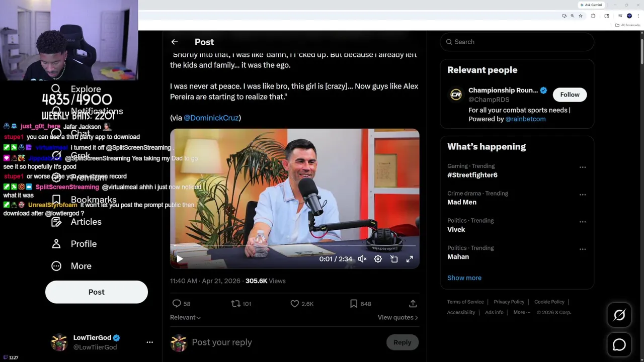Open Cookie Policy footer link
This screenshot has height=362, width=644.
pyautogui.click(x=549, y=302)
